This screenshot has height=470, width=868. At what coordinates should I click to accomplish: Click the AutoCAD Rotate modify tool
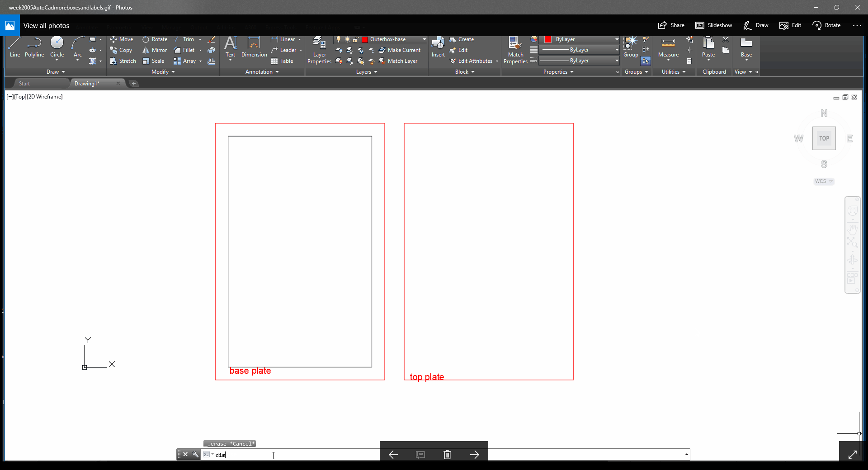155,39
